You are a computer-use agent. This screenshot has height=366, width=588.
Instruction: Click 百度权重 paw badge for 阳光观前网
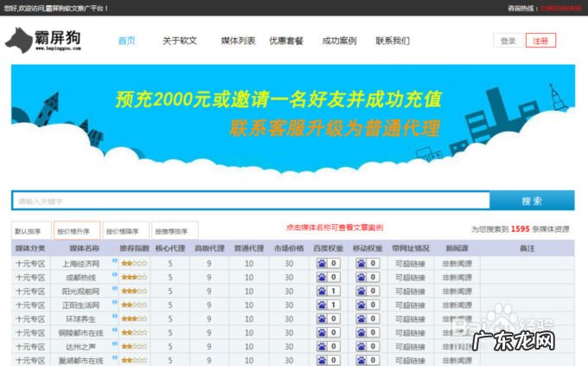click(x=328, y=292)
